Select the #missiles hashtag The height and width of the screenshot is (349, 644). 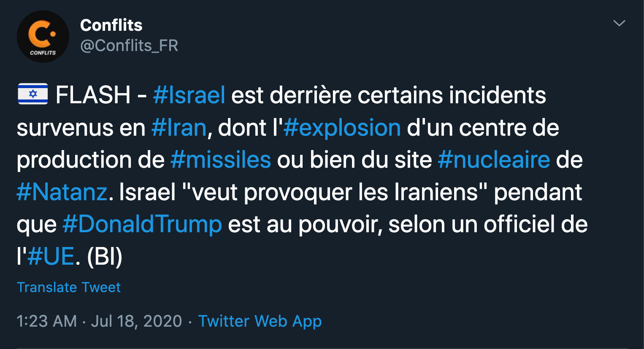221,160
